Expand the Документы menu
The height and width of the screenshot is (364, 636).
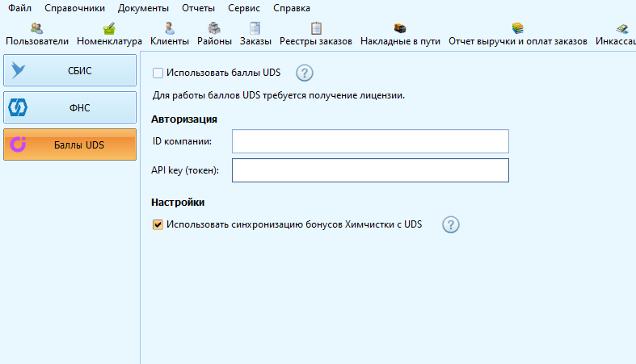tap(144, 8)
